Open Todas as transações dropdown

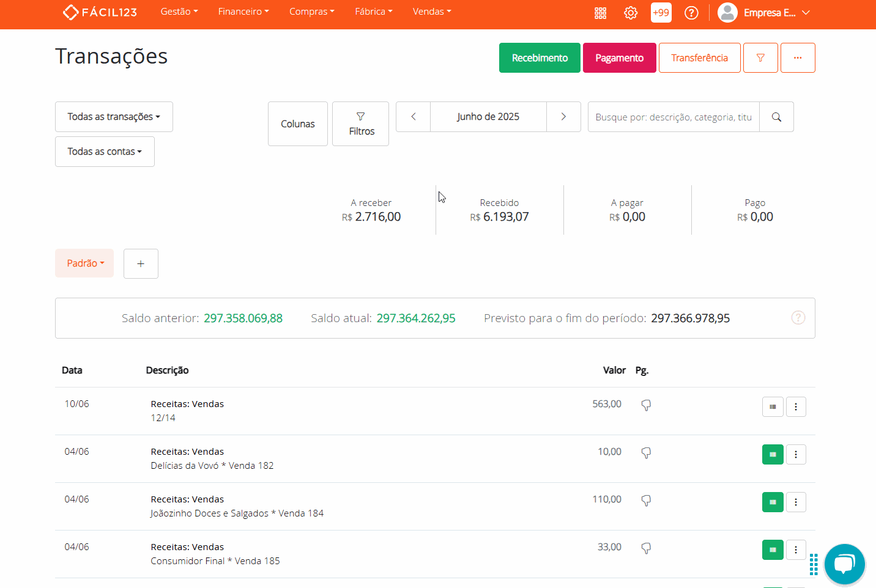(x=114, y=117)
